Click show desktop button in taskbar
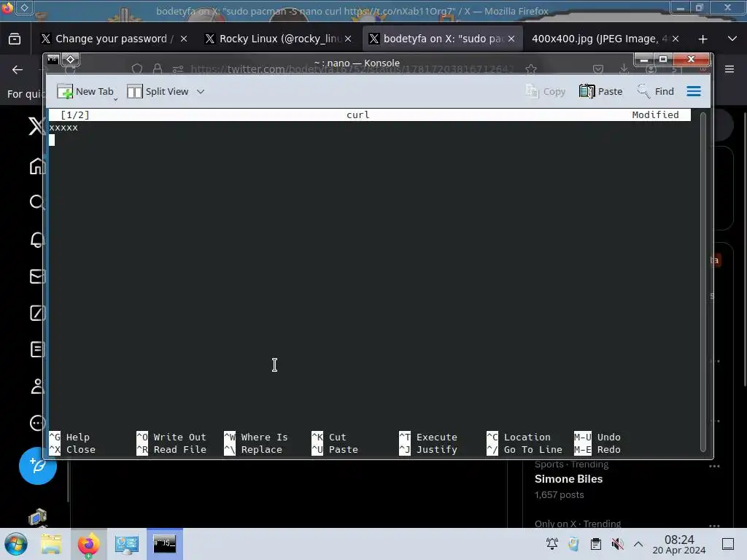The image size is (747, 560). (728, 544)
